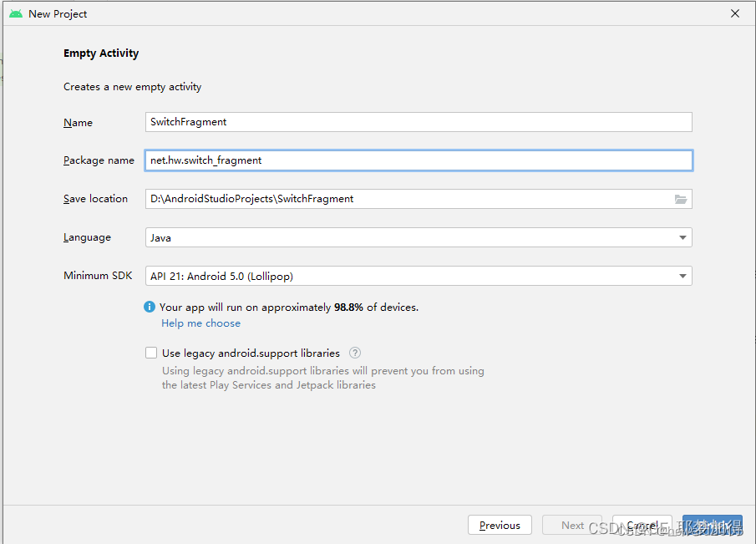Click into the Save location path field
756x544 pixels.
(408, 199)
